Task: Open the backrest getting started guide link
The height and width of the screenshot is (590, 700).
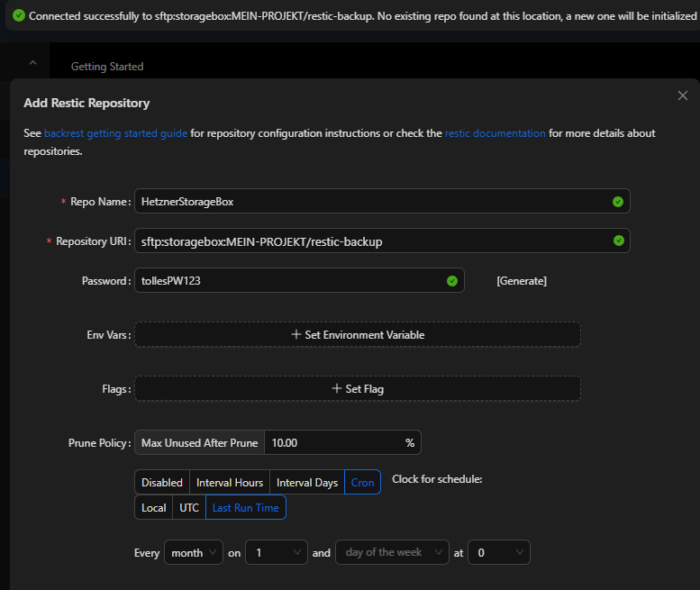Action: (x=115, y=133)
